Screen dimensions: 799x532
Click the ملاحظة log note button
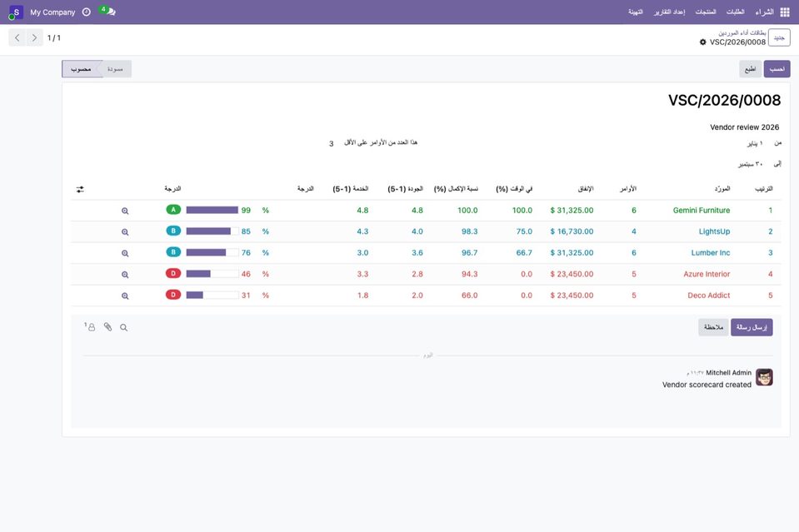click(x=713, y=327)
